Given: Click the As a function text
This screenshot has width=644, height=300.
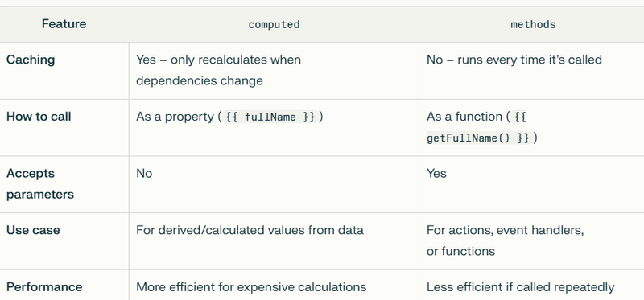Looking at the screenshot, I should click(464, 117).
